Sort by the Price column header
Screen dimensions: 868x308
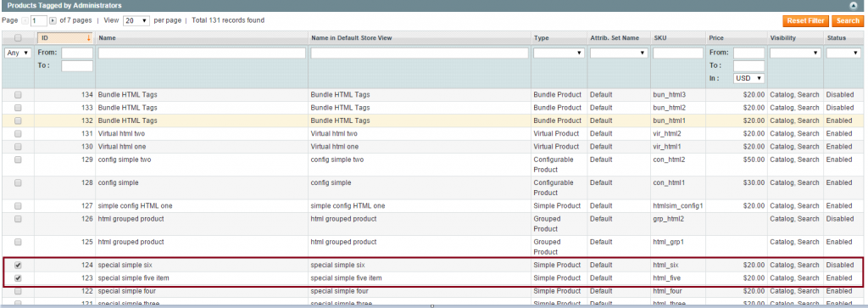[716, 38]
